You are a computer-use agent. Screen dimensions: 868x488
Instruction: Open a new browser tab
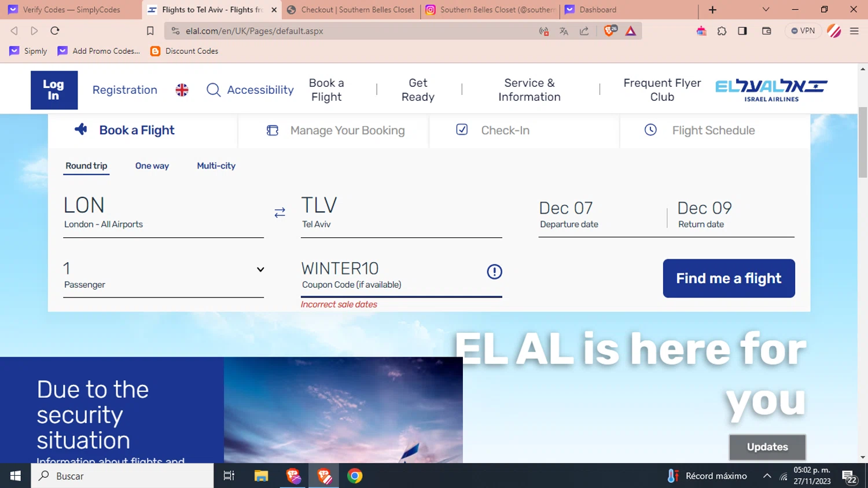coord(712,10)
